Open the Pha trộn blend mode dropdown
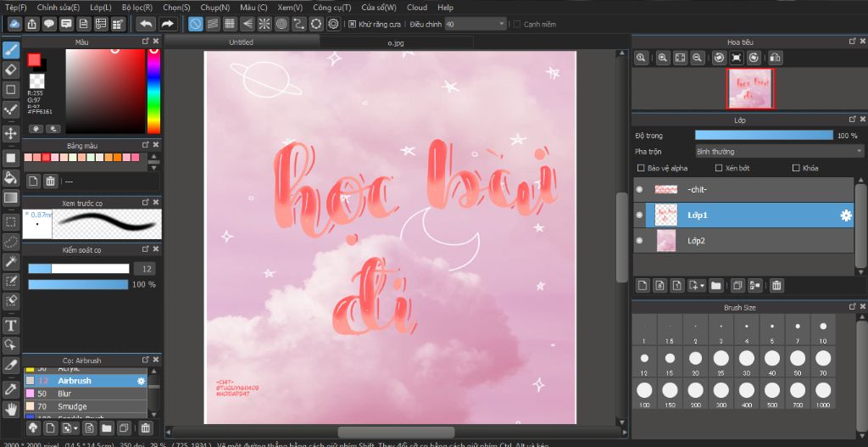 coord(780,151)
